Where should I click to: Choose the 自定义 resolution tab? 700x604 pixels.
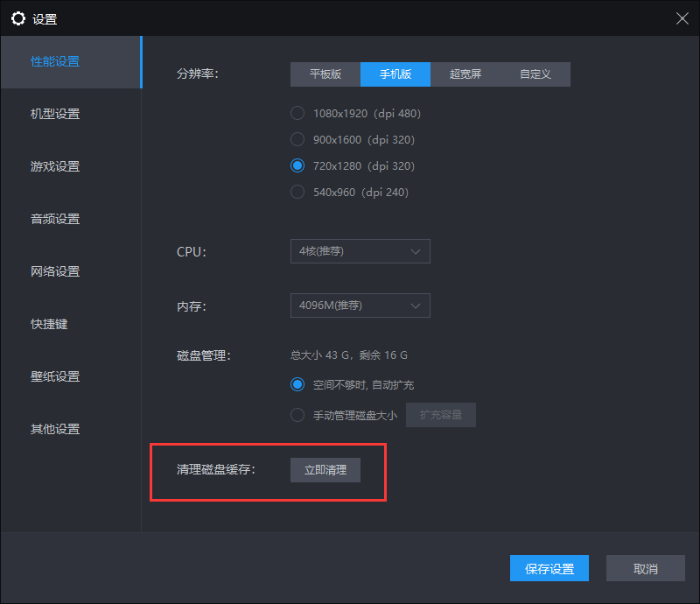(535, 74)
